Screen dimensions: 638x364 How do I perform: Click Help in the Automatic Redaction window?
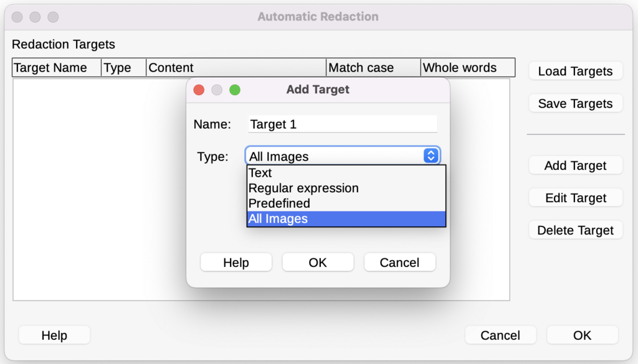coord(54,335)
